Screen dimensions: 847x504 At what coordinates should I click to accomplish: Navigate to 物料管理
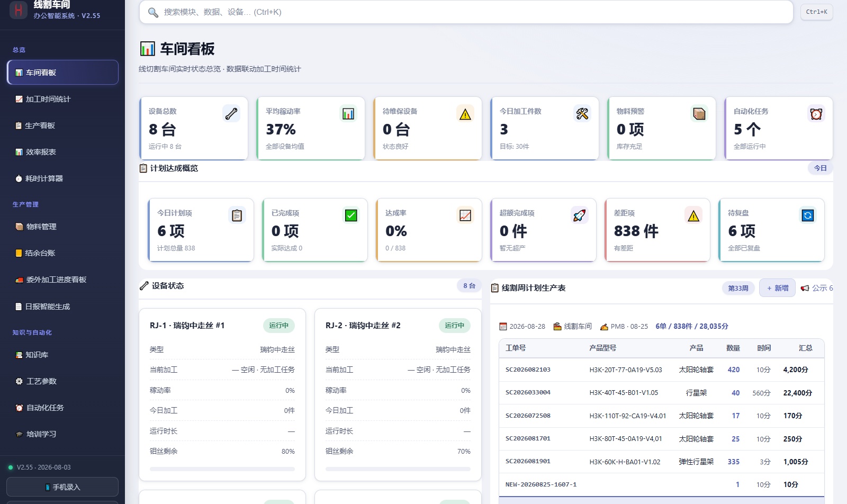tap(62, 227)
